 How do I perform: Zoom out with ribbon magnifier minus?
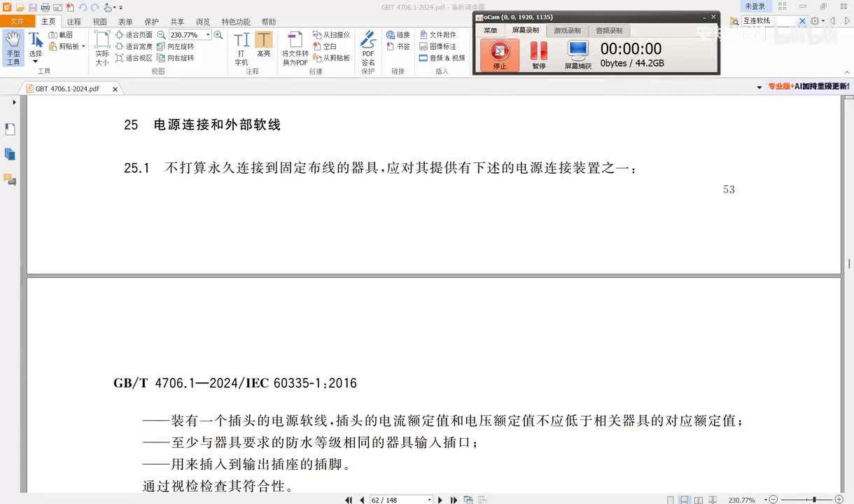[162, 34]
